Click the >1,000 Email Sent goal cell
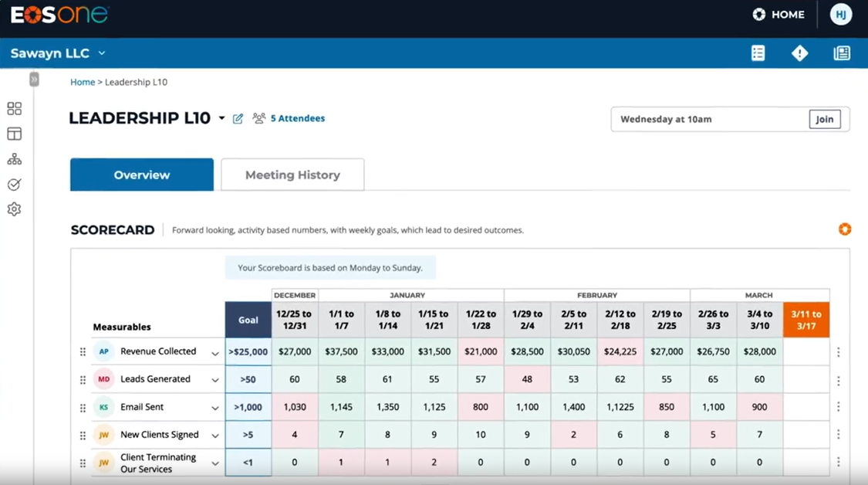This screenshot has width=868, height=485. pos(248,407)
